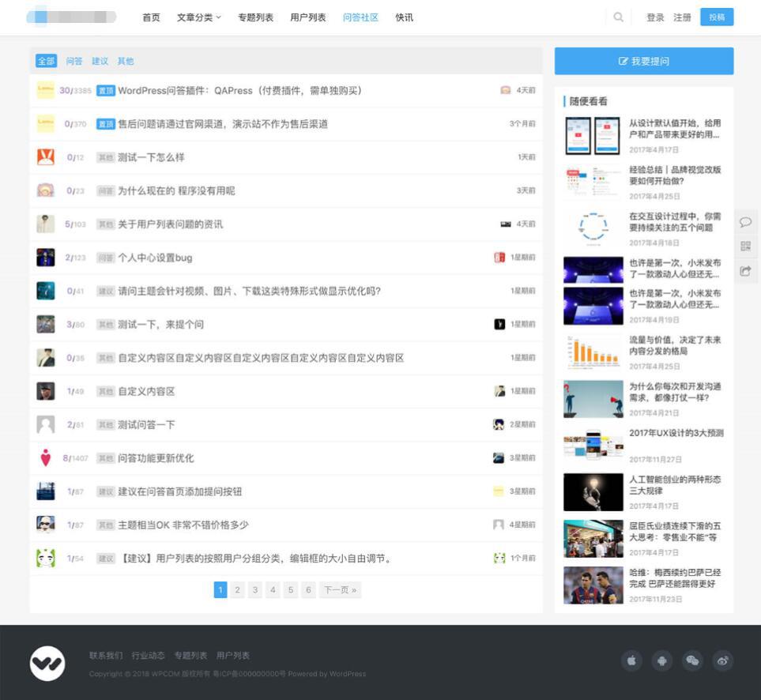
Task: Click footer link 行业动态
Action: point(148,656)
